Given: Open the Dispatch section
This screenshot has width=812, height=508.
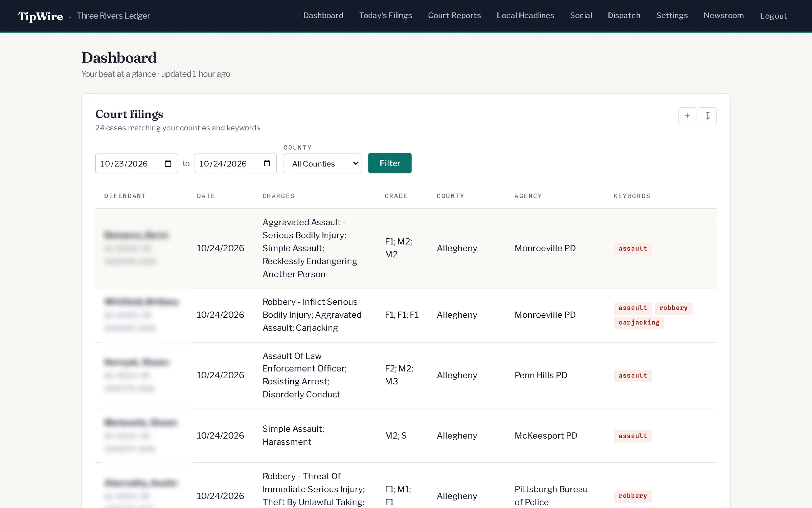Looking at the screenshot, I should click(624, 16).
